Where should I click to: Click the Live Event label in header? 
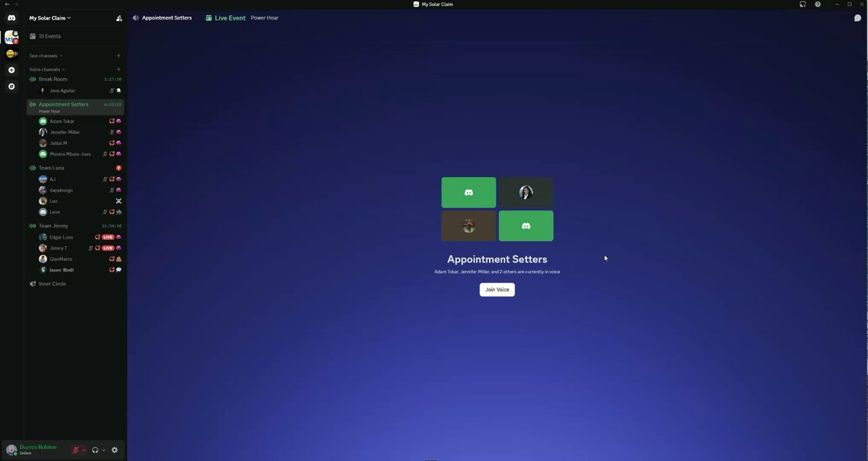point(230,18)
